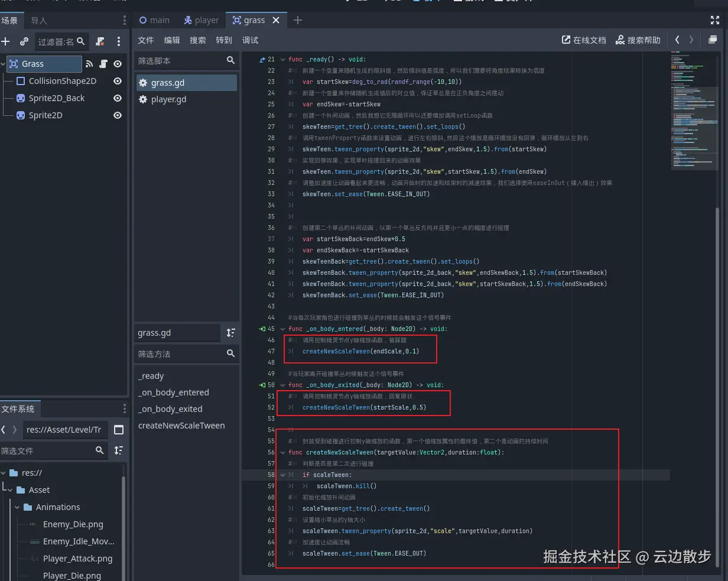Focus the 过滤器 node filter field
This screenshot has width=728, height=581.
[62, 41]
